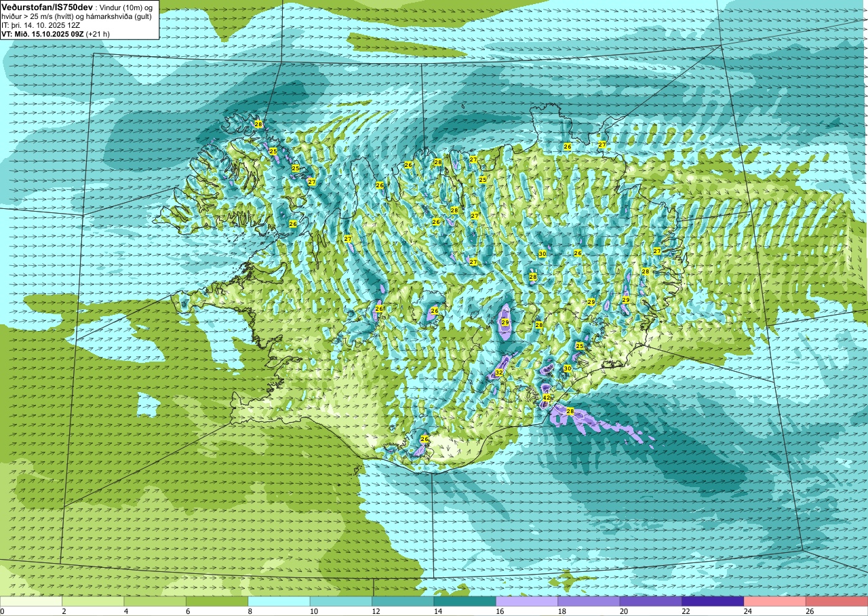Select the valid time line 'VT: Mið. 15.10.2025 09Z'

[x=43, y=34]
